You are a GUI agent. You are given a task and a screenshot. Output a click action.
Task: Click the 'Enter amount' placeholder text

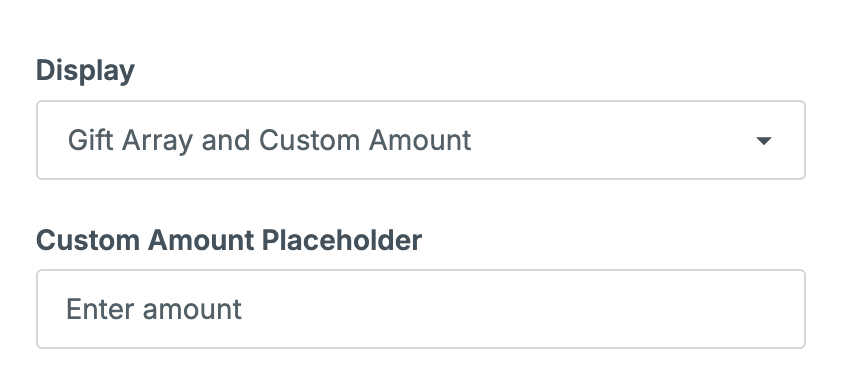tap(153, 309)
